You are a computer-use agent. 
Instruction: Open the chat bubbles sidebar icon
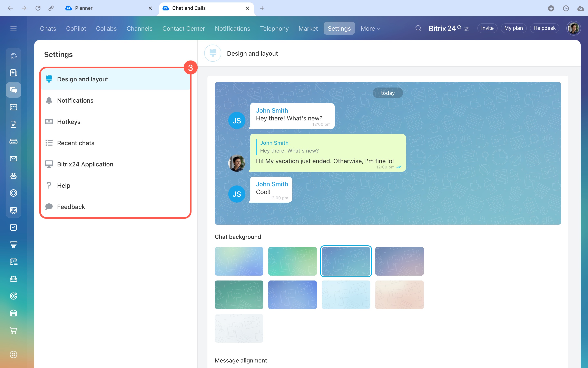pos(13,90)
